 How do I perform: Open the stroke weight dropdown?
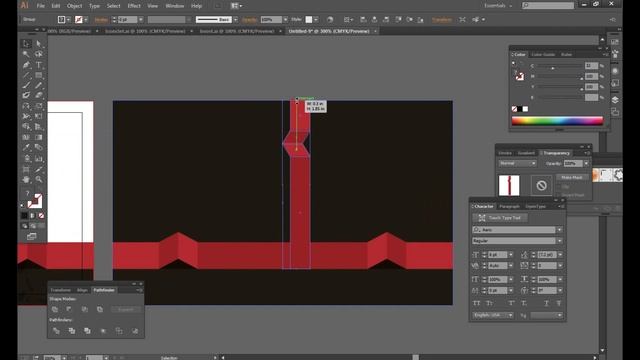pos(141,20)
